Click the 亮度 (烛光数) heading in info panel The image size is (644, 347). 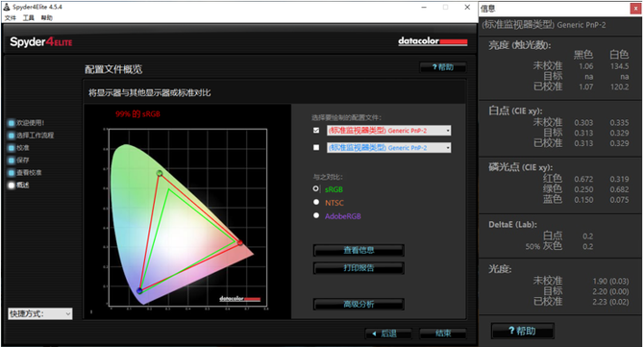point(520,45)
